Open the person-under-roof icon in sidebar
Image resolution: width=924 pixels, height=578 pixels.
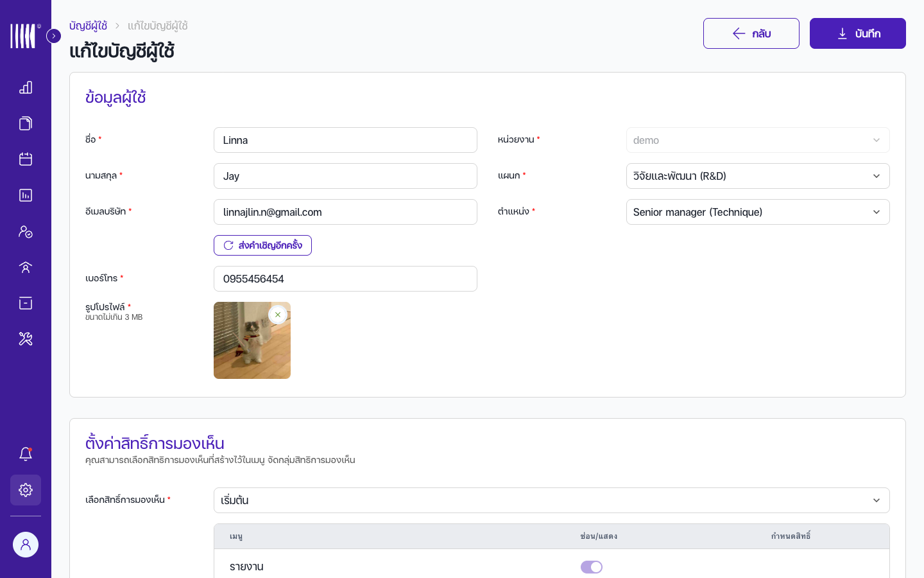(26, 267)
